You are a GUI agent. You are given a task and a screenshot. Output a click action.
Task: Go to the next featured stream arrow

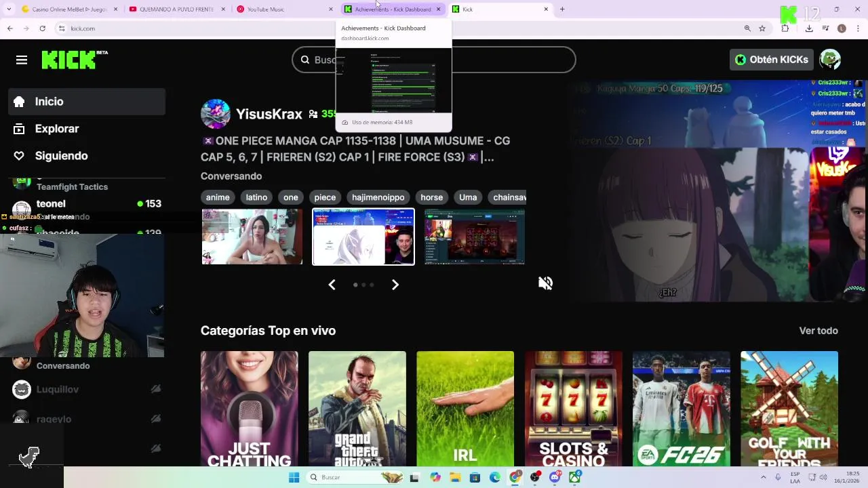coord(395,285)
